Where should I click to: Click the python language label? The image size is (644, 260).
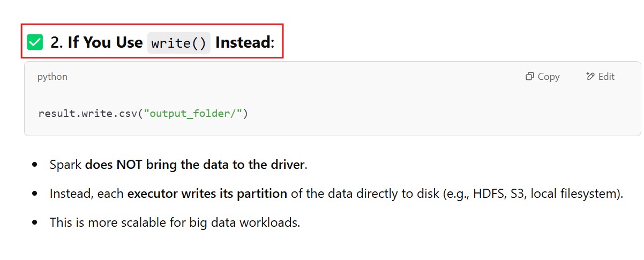(x=53, y=77)
